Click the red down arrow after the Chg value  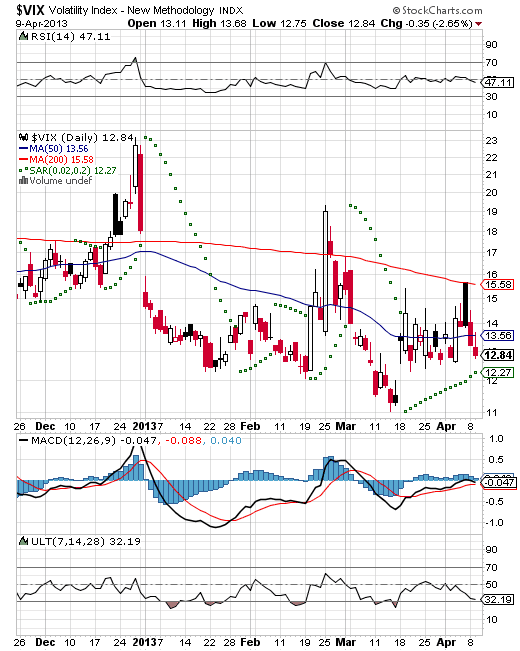pos(478,24)
